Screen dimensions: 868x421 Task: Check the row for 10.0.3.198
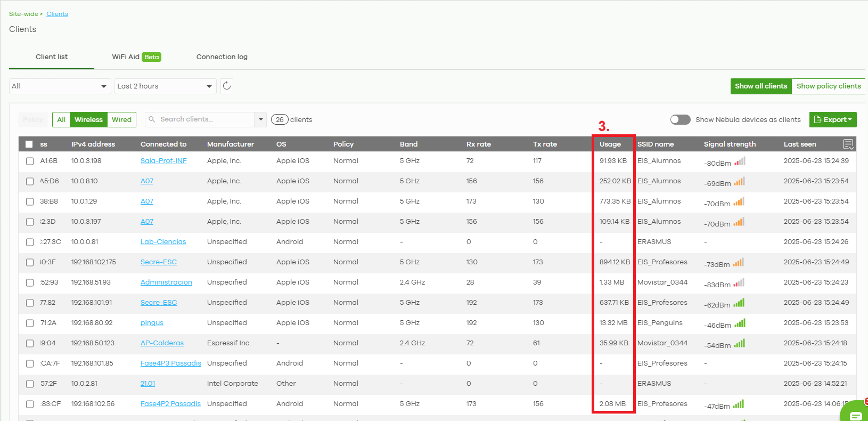tap(30, 161)
